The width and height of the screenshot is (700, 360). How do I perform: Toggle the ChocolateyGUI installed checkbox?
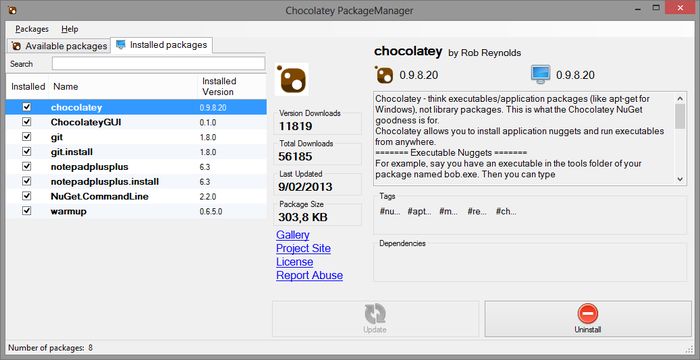pos(27,122)
